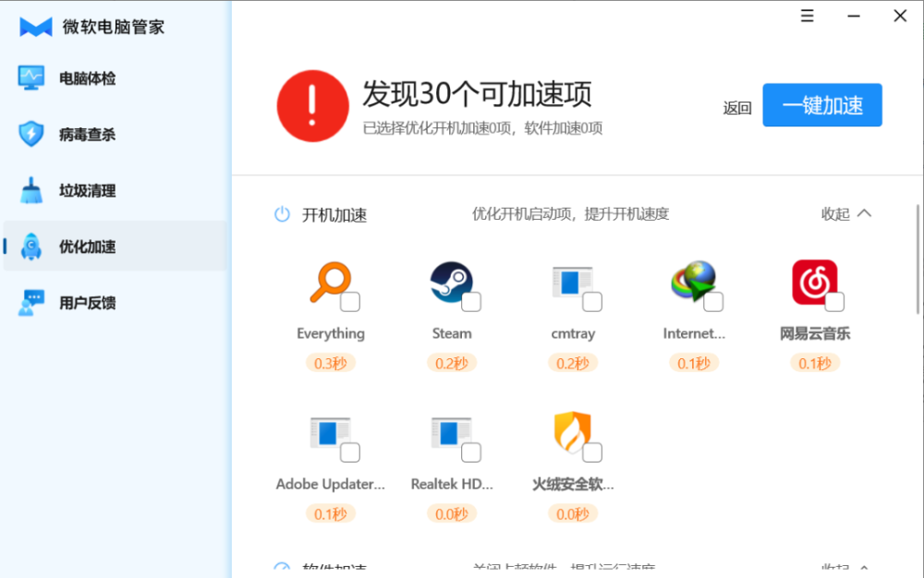
Task: Check the Steam startup item checkbox
Action: [x=471, y=302]
